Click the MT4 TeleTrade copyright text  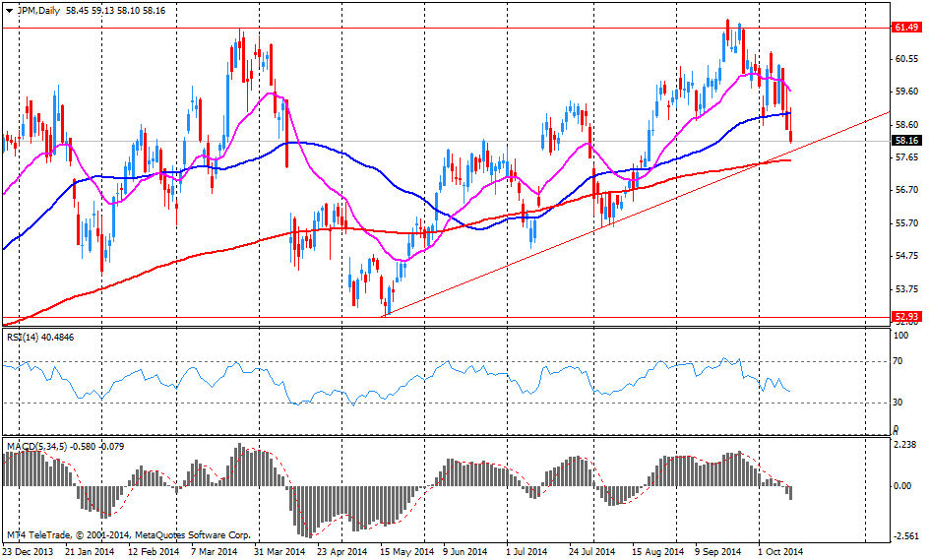click(128, 536)
